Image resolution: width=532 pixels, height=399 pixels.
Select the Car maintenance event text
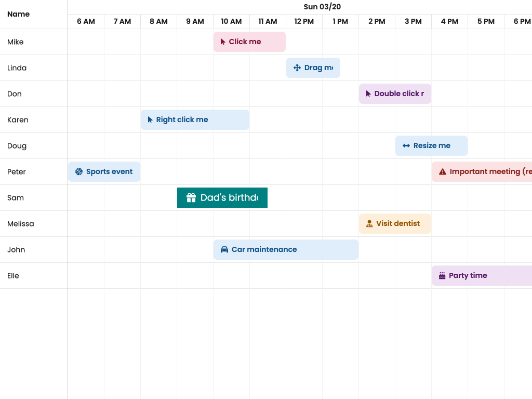tap(264, 250)
